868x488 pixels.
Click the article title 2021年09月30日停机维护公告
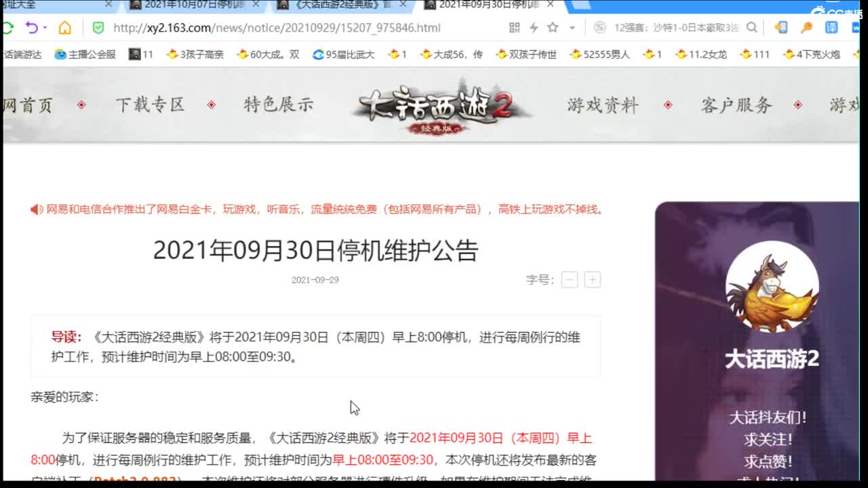[x=316, y=251]
